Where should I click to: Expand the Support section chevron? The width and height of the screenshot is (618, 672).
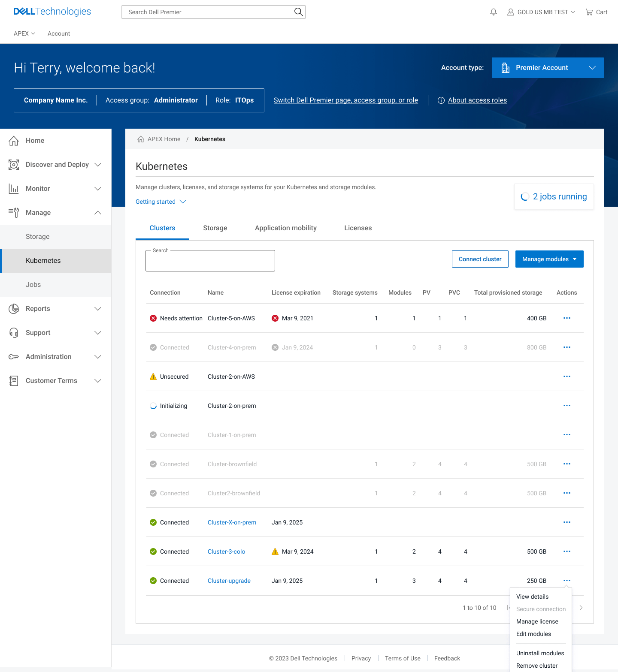point(98,333)
